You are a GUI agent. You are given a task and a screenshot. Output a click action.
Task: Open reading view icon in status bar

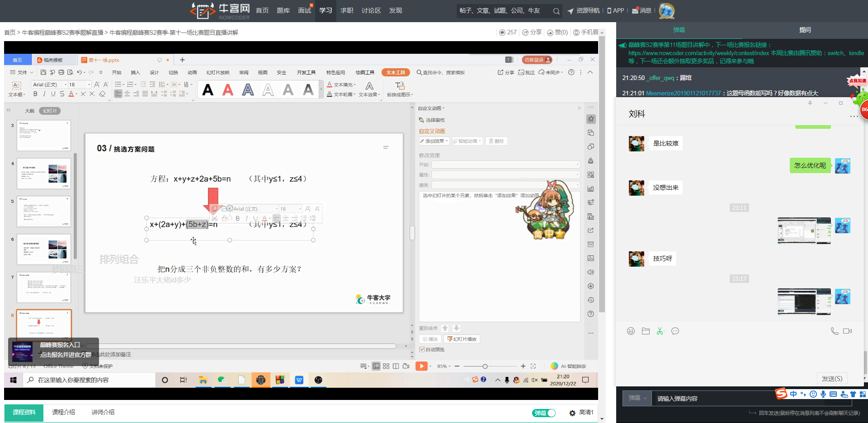[396, 366]
